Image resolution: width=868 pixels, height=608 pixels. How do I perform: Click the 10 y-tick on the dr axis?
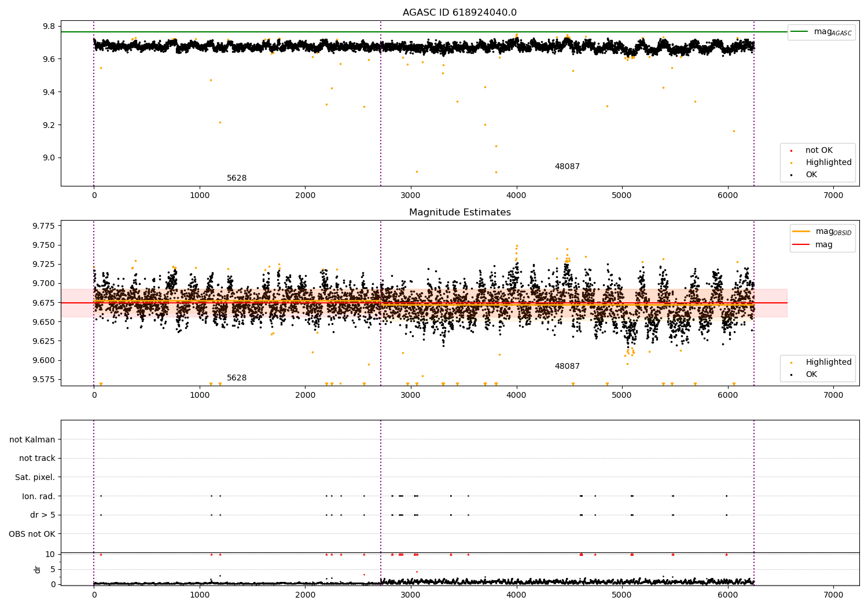tap(51, 555)
